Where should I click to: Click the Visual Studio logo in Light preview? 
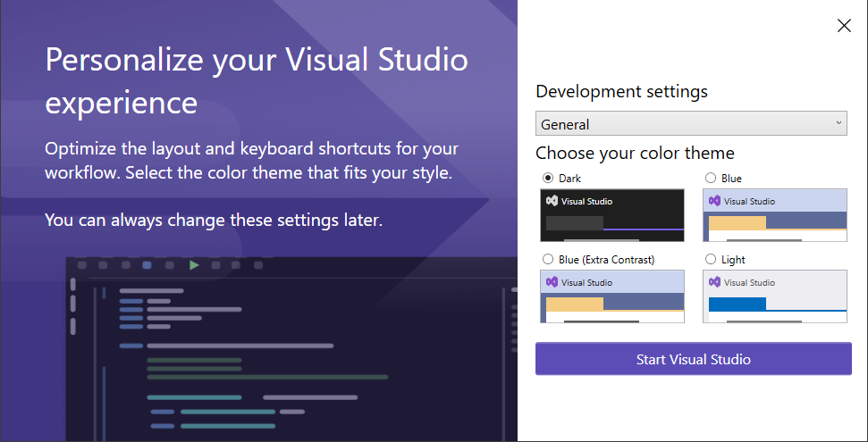(714, 282)
